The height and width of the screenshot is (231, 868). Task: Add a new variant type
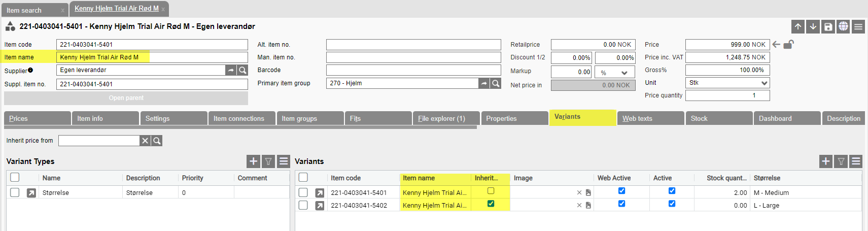[x=253, y=161]
